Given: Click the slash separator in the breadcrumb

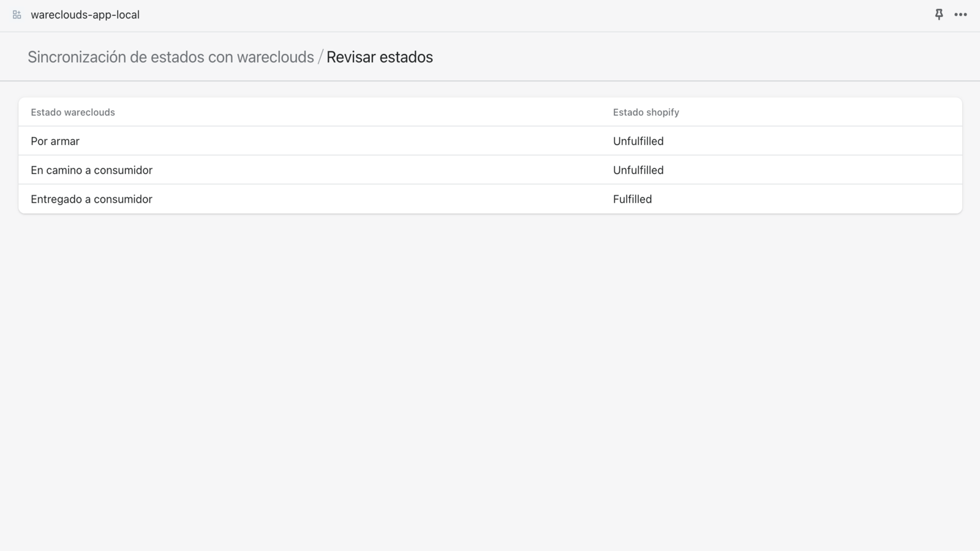Looking at the screenshot, I should pos(320,58).
